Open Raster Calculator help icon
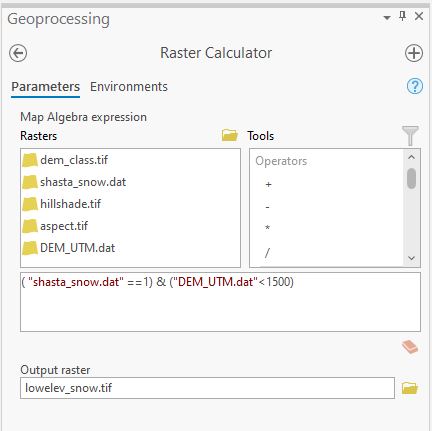 coord(415,86)
